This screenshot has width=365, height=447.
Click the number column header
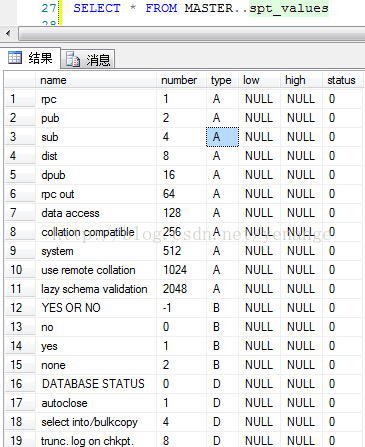(181, 80)
